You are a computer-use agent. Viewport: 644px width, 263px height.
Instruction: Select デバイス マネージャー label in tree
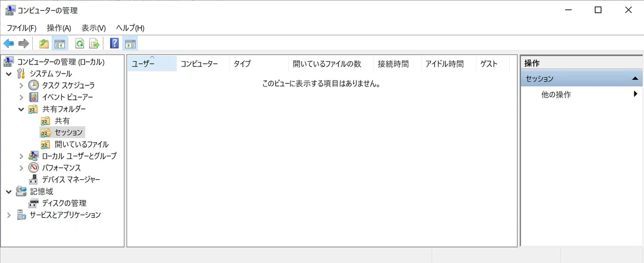71,180
